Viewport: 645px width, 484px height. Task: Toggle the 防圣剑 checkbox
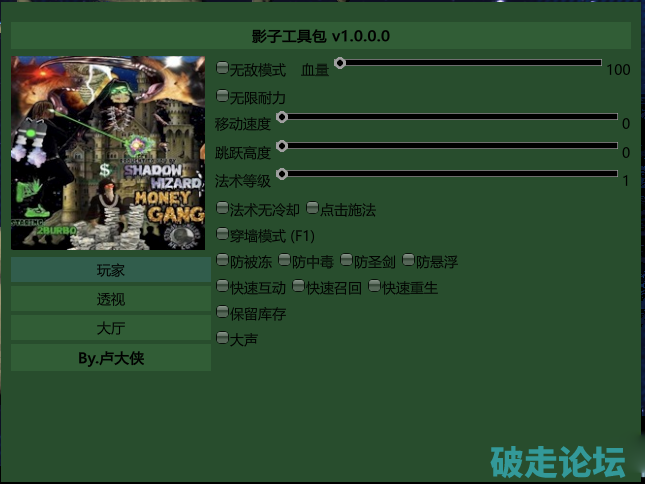346,261
